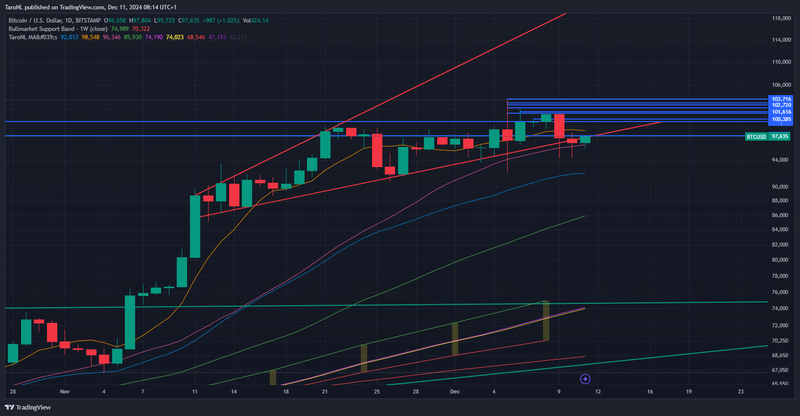Click the 70,250 price axis label
The image size is (800, 416).
pos(780,340)
